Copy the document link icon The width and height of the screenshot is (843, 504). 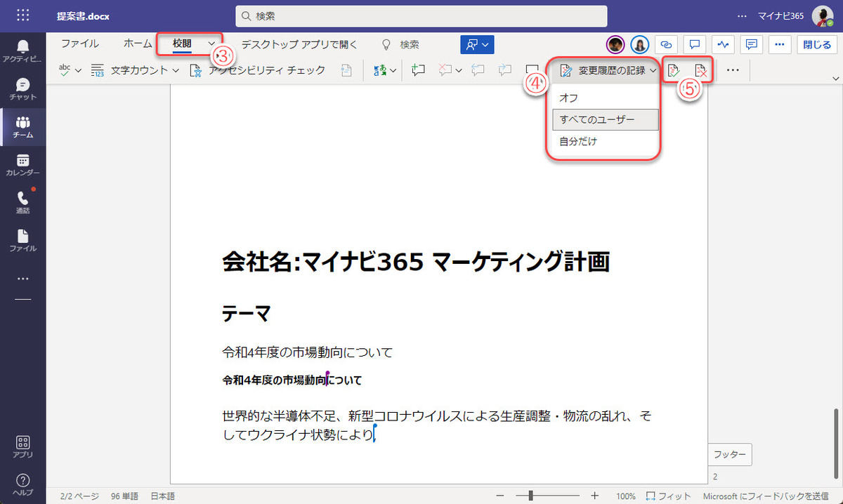[666, 44]
